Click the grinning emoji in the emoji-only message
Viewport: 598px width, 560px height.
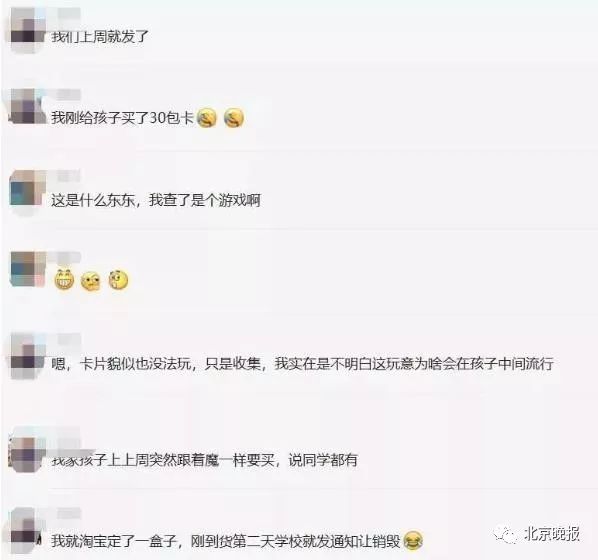pos(64,280)
